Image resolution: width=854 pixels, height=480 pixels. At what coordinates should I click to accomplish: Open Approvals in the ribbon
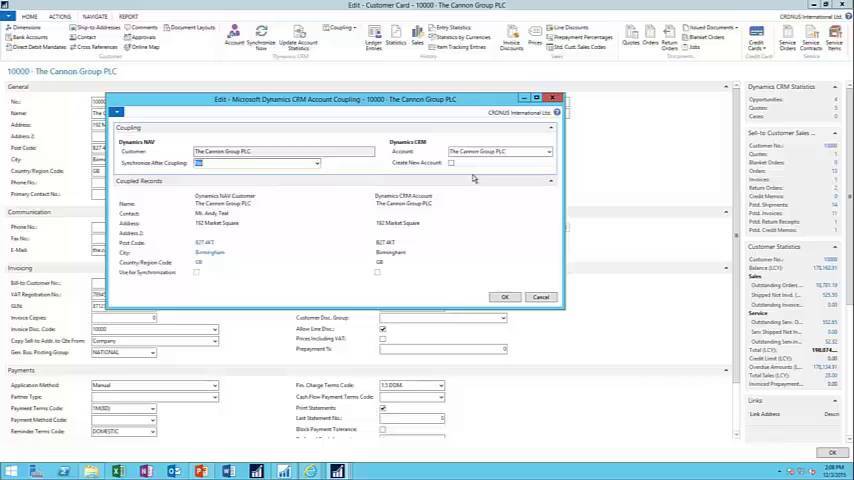click(140, 37)
